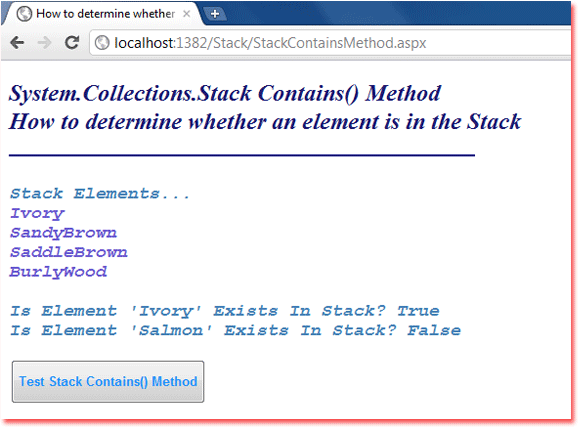Reload the page with the refresh icon
The image size is (583, 428).
(72, 42)
